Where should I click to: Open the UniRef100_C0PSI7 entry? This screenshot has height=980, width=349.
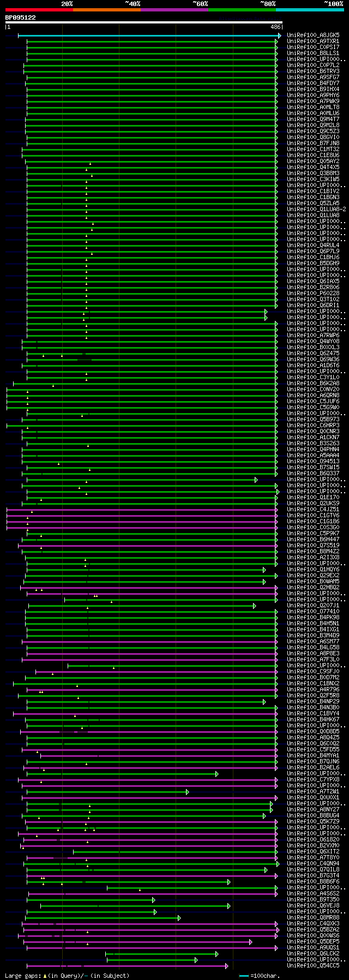(313, 47)
